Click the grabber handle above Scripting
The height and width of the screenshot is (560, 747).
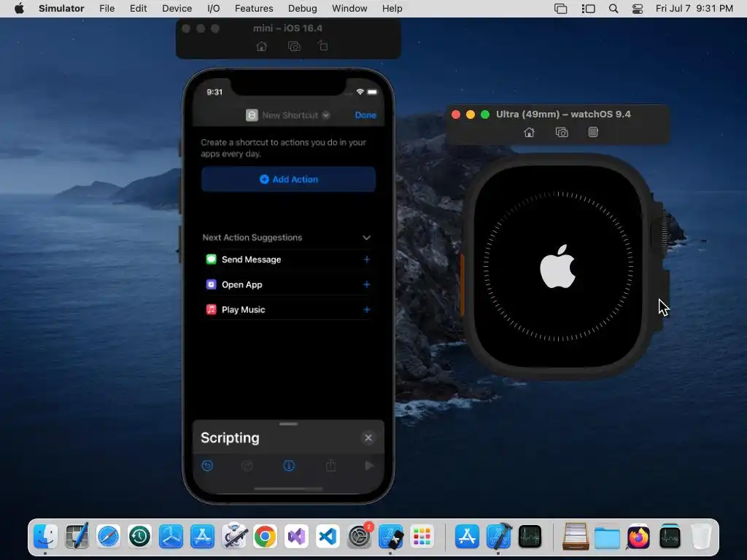tap(289, 424)
